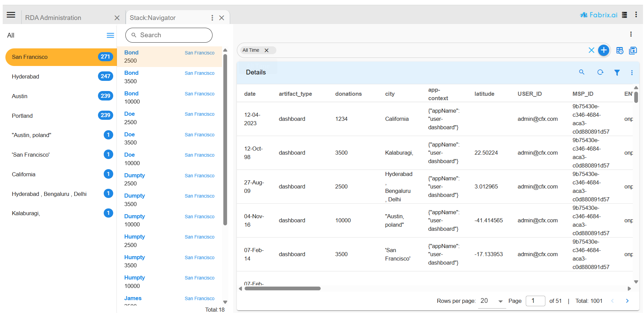Select the Stack:Navigator tab
The image size is (644, 314).
(153, 18)
